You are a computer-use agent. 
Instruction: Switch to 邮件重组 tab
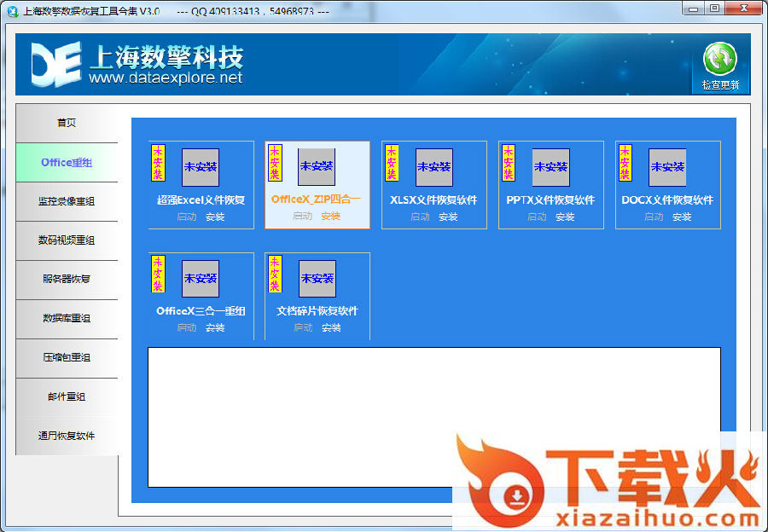[x=67, y=397]
